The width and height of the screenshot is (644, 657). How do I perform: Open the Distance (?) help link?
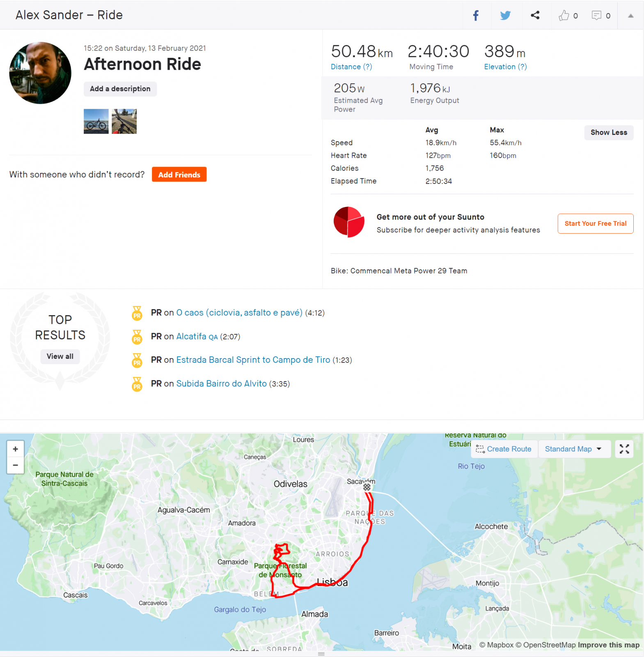pyautogui.click(x=351, y=67)
